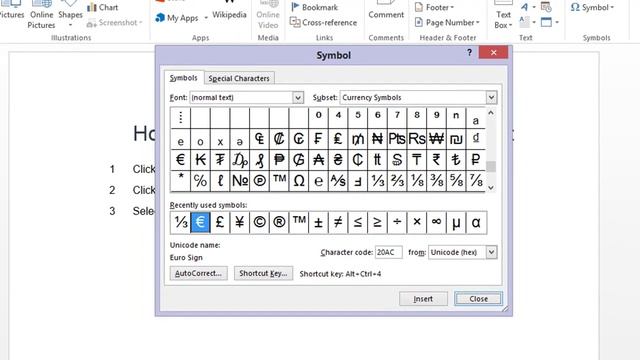Select the division sign from recent symbols
The height and width of the screenshot is (360, 640).
[x=397, y=222]
